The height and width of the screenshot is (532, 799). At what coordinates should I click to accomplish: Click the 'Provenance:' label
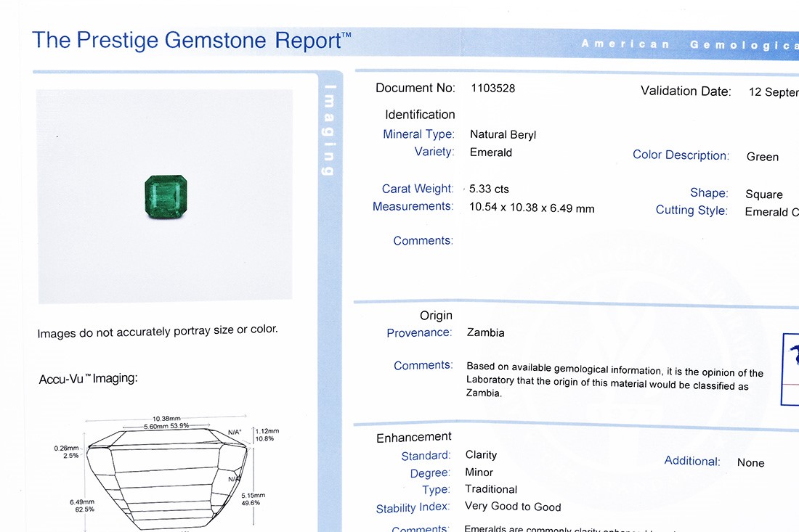419,333
